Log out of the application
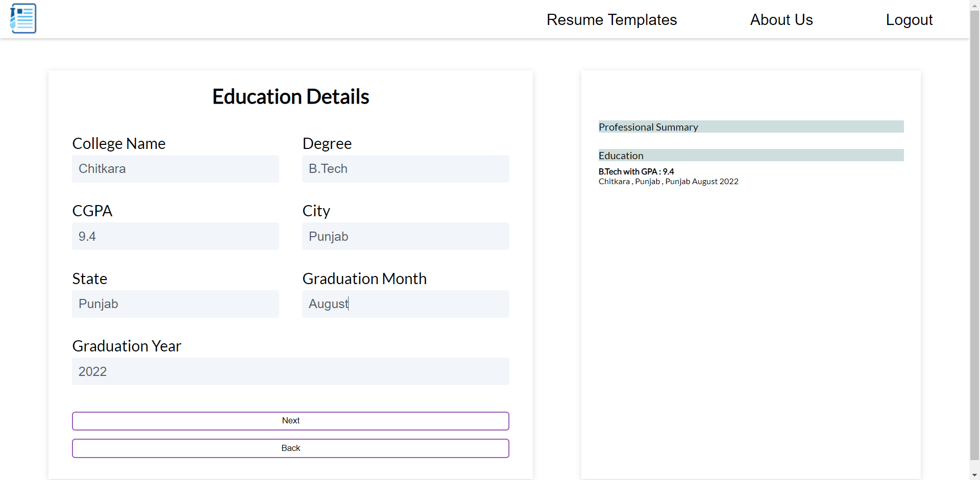 click(x=909, y=19)
